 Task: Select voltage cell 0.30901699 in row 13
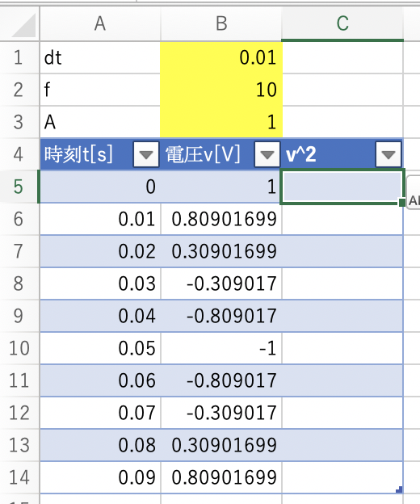click(x=221, y=445)
